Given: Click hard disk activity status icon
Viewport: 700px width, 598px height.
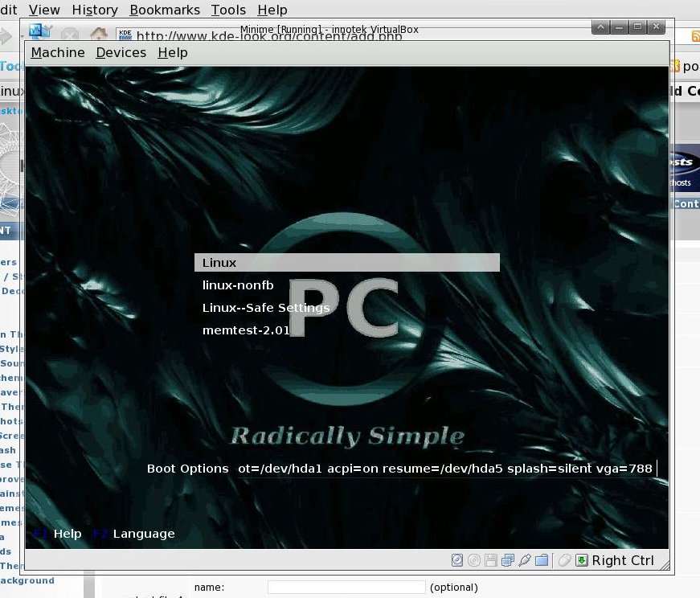Looking at the screenshot, I should pos(457,560).
